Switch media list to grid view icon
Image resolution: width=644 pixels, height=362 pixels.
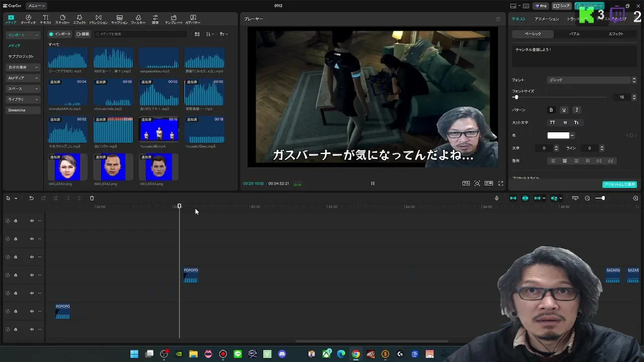click(197, 34)
